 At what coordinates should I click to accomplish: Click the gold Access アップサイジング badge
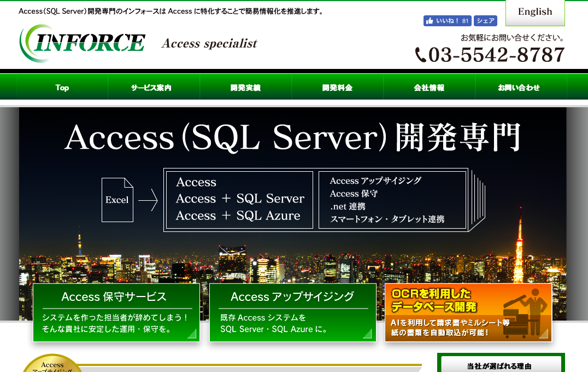(52, 364)
